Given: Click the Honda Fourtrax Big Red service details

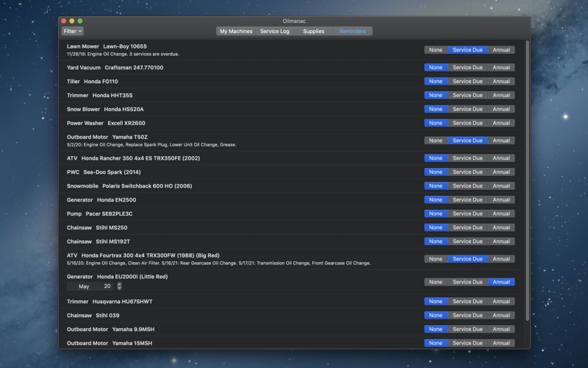Looking at the screenshot, I should pos(218,263).
